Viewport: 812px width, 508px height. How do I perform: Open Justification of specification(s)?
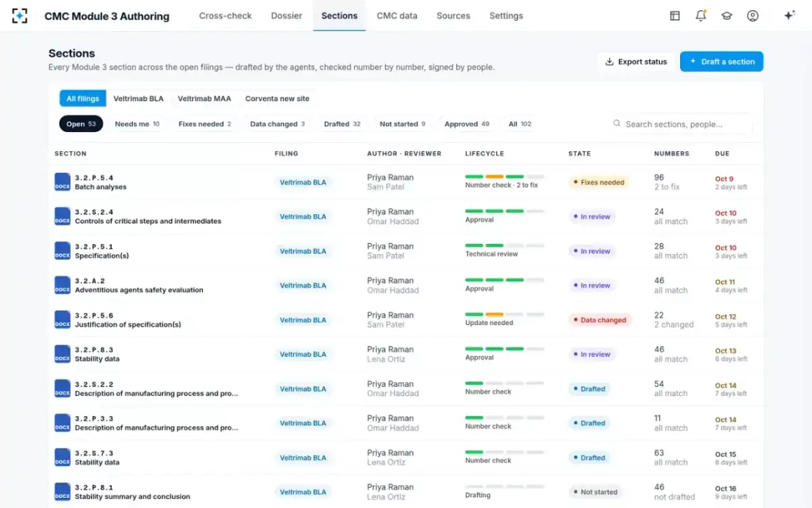(128, 324)
